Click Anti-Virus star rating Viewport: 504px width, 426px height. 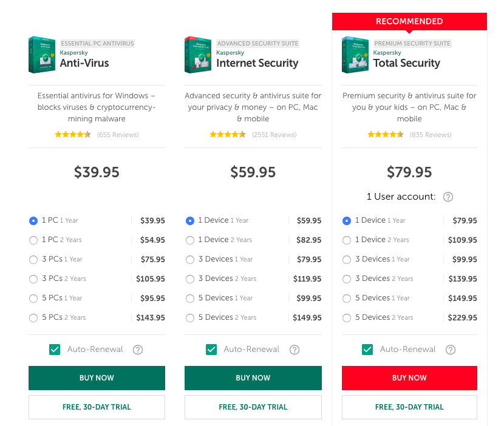pyautogui.click(x=73, y=135)
